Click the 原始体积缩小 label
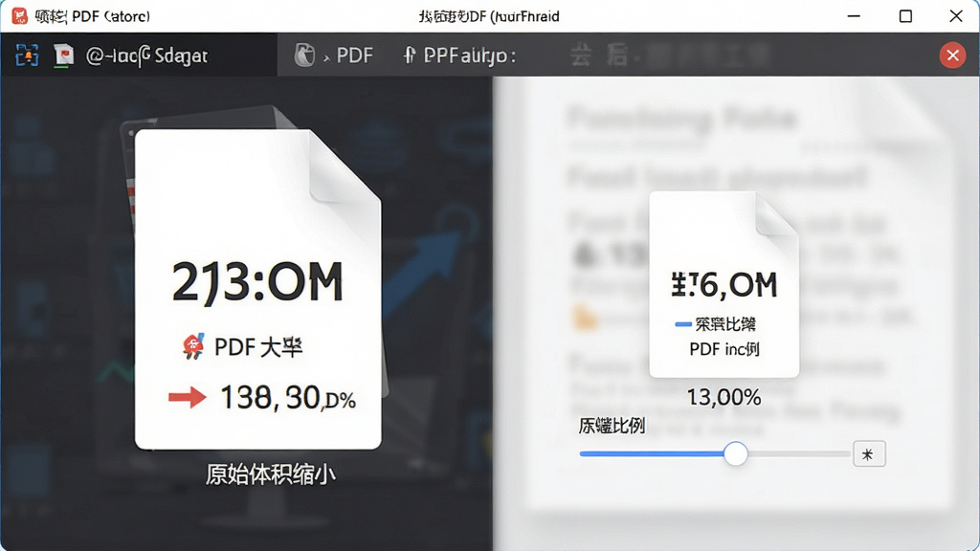The image size is (980, 551). pos(271,474)
